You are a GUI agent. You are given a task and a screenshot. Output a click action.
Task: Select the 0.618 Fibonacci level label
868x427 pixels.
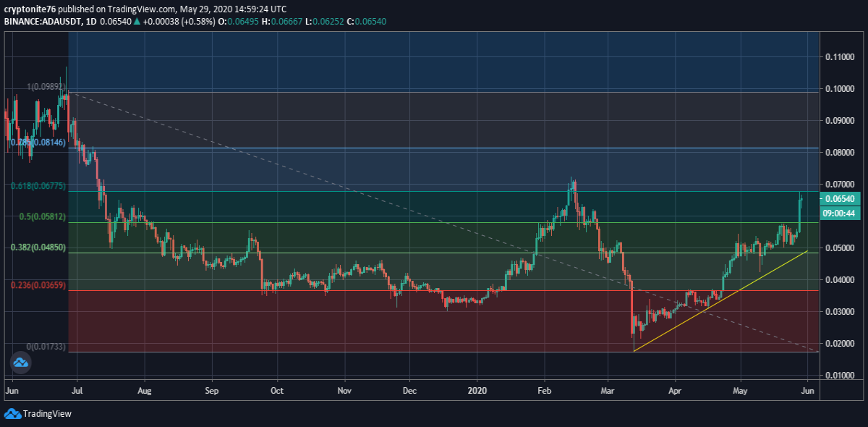point(38,186)
